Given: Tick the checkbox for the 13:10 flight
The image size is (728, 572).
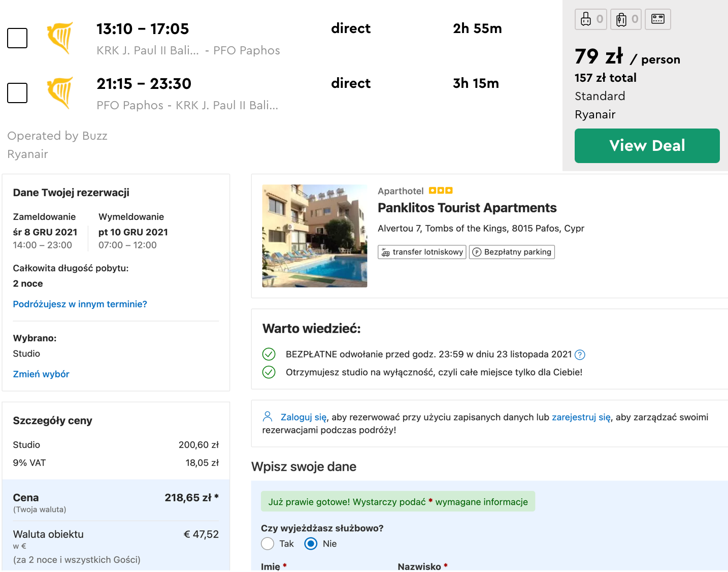Looking at the screenshot, I should [x=17, y=38].
